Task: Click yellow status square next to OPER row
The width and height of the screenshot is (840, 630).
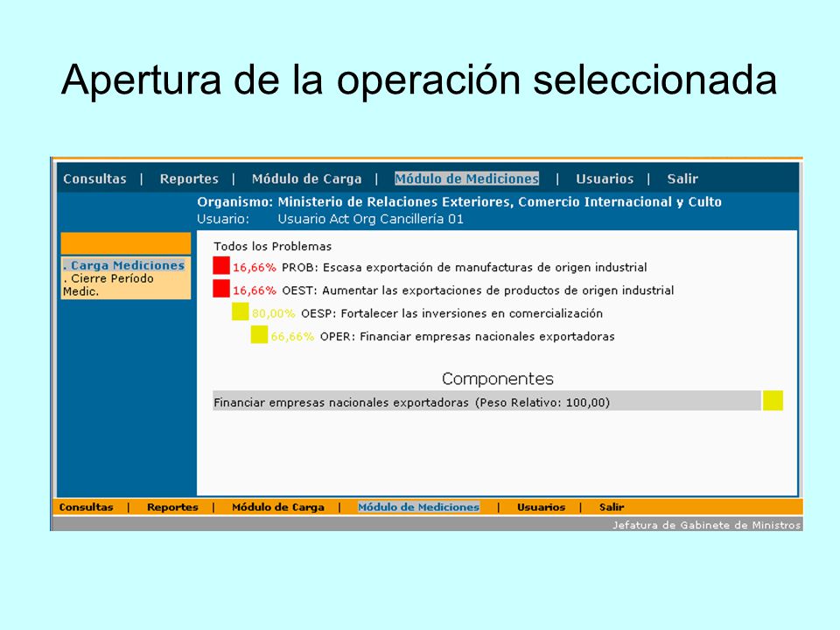Action: (x=259, y=335)
